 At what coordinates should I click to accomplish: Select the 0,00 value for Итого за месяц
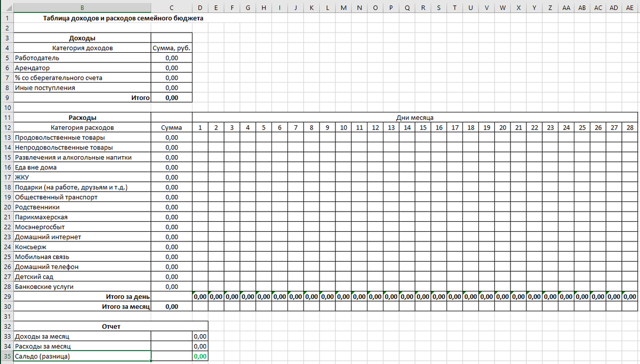pos(172,306)
